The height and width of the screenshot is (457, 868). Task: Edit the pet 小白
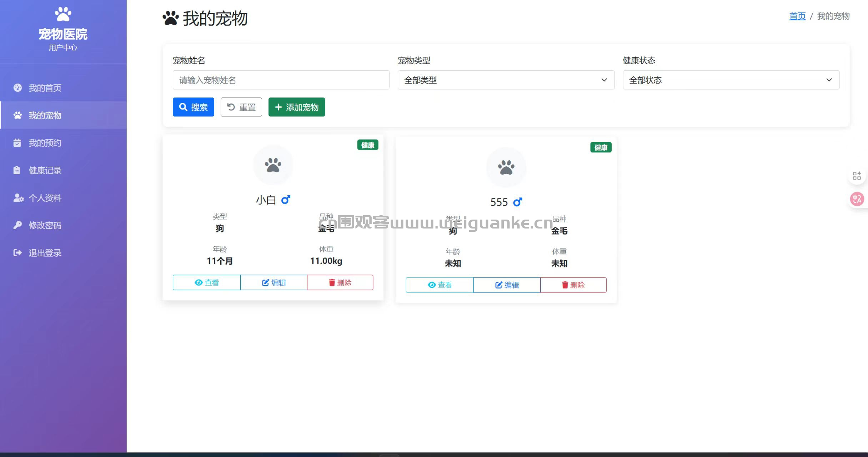tap(274, 282)
